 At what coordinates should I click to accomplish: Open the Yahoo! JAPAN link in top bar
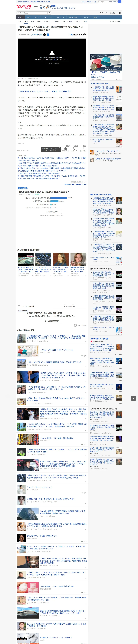[86, 2]
